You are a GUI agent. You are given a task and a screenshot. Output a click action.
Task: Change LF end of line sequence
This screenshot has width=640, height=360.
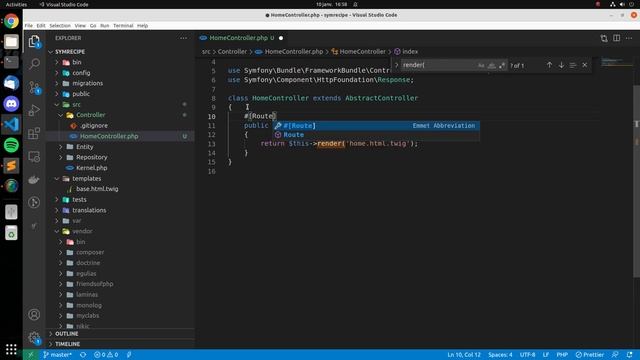pyautogui.click(x=546, y=355)
